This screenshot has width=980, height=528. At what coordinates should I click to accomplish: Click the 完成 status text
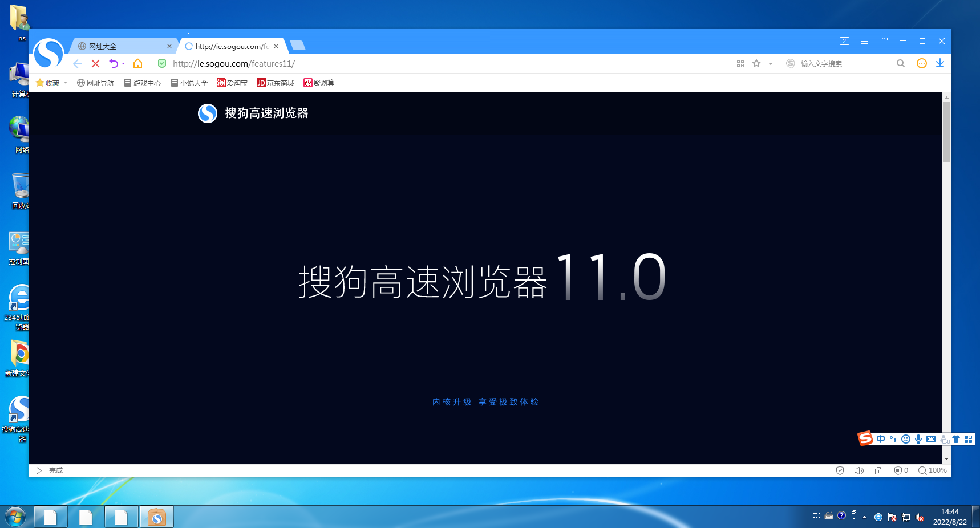point(56,470)
